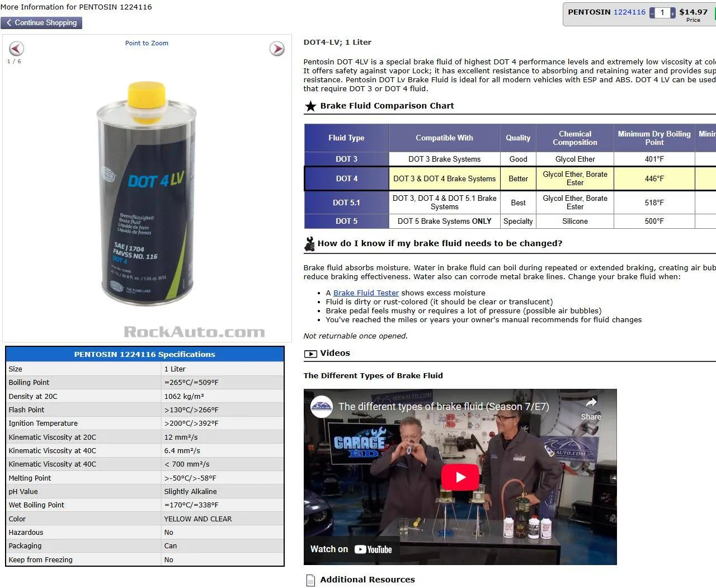This screenshot has width=716, height=588.
Task: Click Continue Shopping button
Action: coord(41,22)
